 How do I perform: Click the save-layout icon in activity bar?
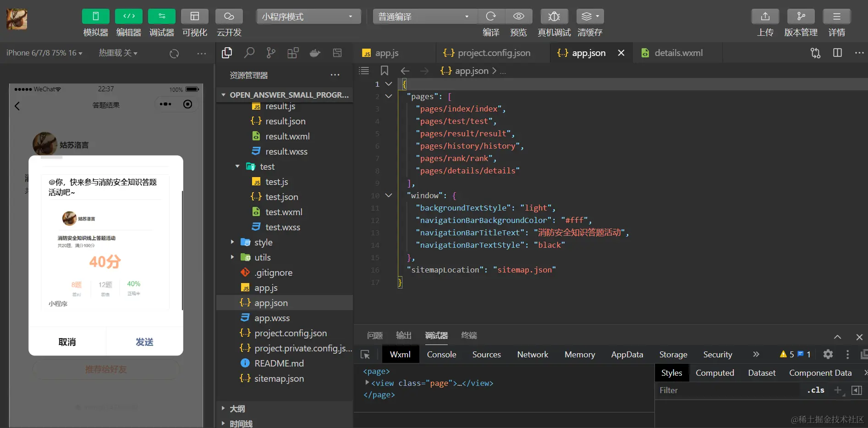coord(337,53)
